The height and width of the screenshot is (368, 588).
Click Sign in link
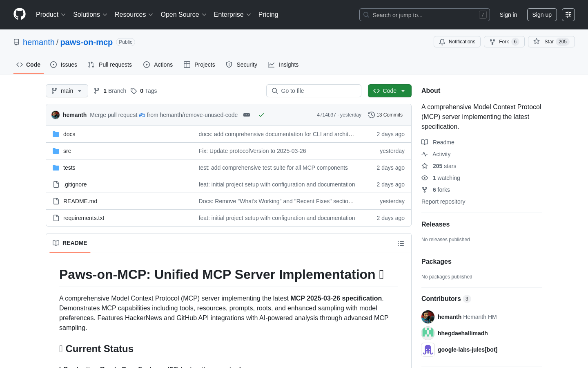(508, 15)
